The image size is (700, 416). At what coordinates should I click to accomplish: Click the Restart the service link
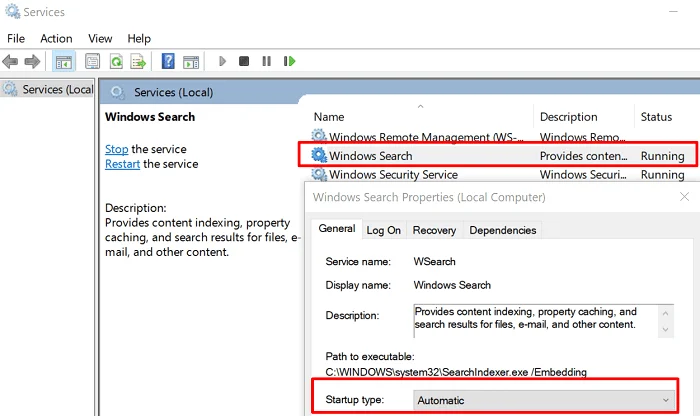[122, 164]
